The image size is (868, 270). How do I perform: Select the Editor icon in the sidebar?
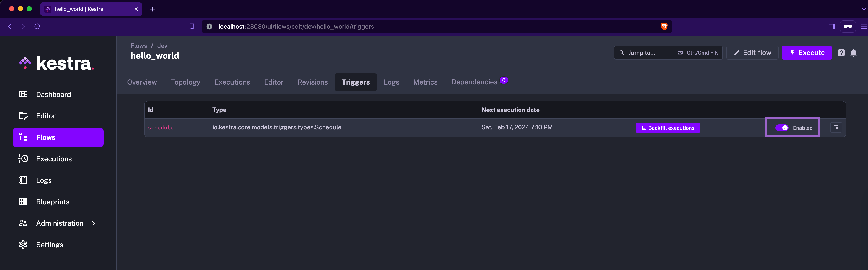(x=23, y=115)
